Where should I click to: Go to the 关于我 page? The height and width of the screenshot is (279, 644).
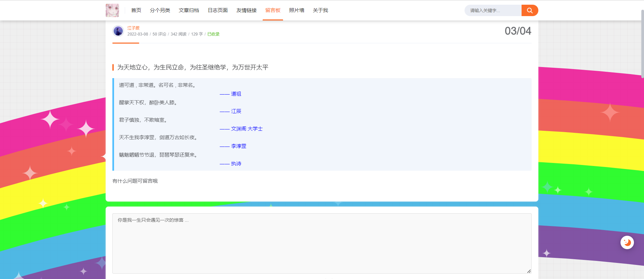tap(320, 10)
